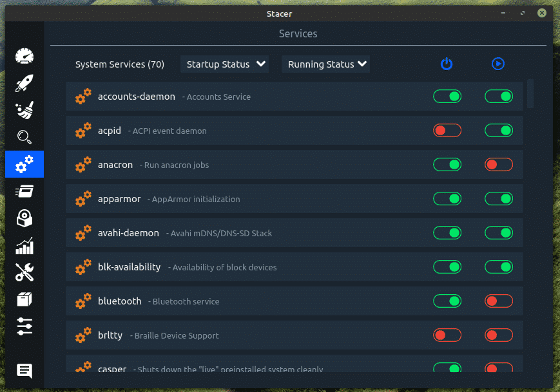Minimize the Stacer window
560x392 pixels.
pos(503,14)
